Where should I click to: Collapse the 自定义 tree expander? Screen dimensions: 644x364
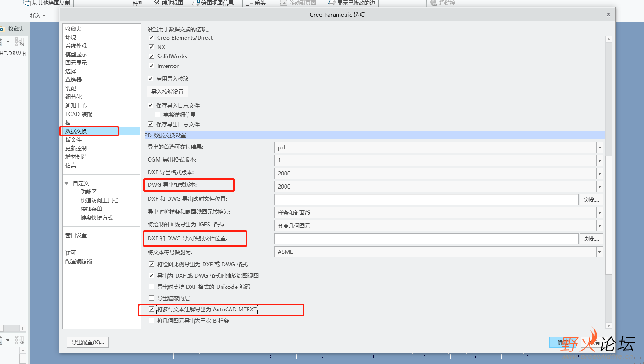click(67, 183)
